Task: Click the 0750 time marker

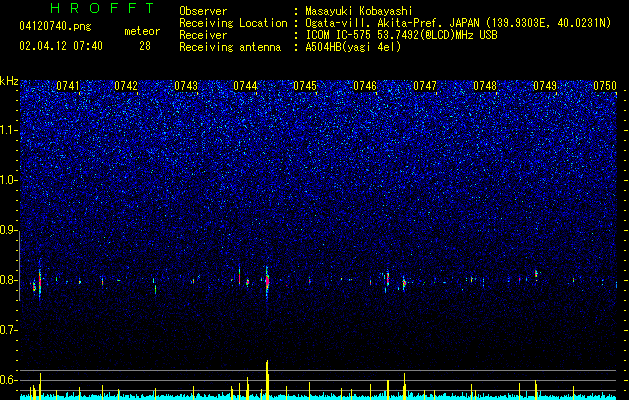Action: point(605,86)
